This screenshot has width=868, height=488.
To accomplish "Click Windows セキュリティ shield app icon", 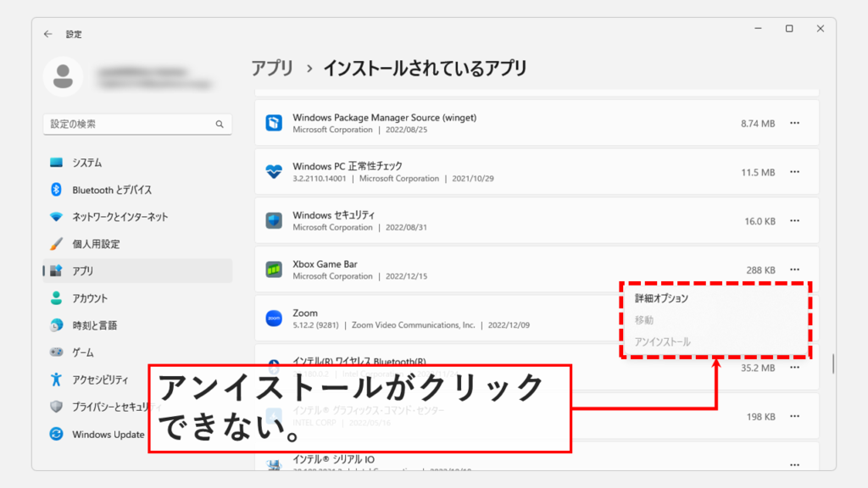I will [274, 221].
